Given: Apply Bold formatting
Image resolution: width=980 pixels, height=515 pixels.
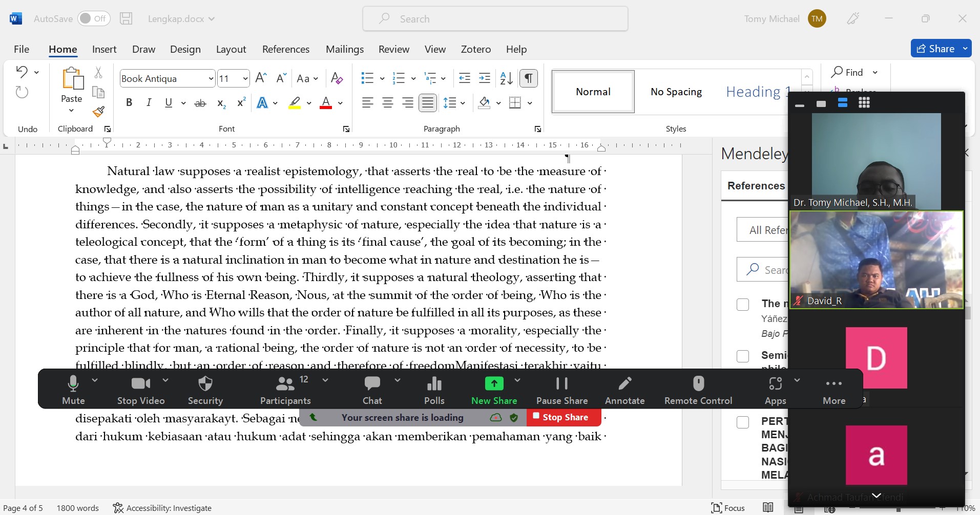Looking at the screenshot, I should click(129, 103).
